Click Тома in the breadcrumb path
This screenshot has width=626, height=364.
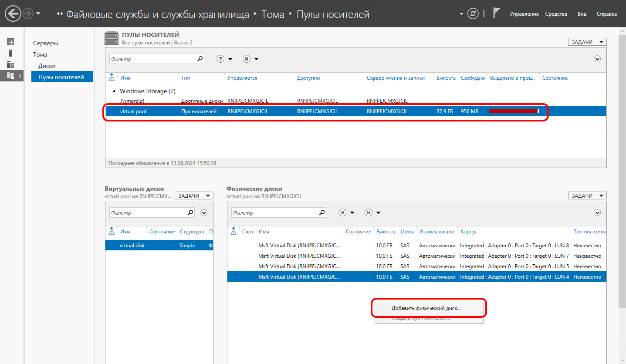[273, 14]
